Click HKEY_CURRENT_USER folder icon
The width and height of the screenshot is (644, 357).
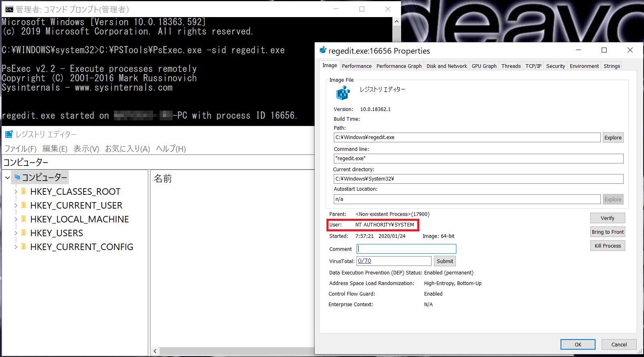(24, 205)
